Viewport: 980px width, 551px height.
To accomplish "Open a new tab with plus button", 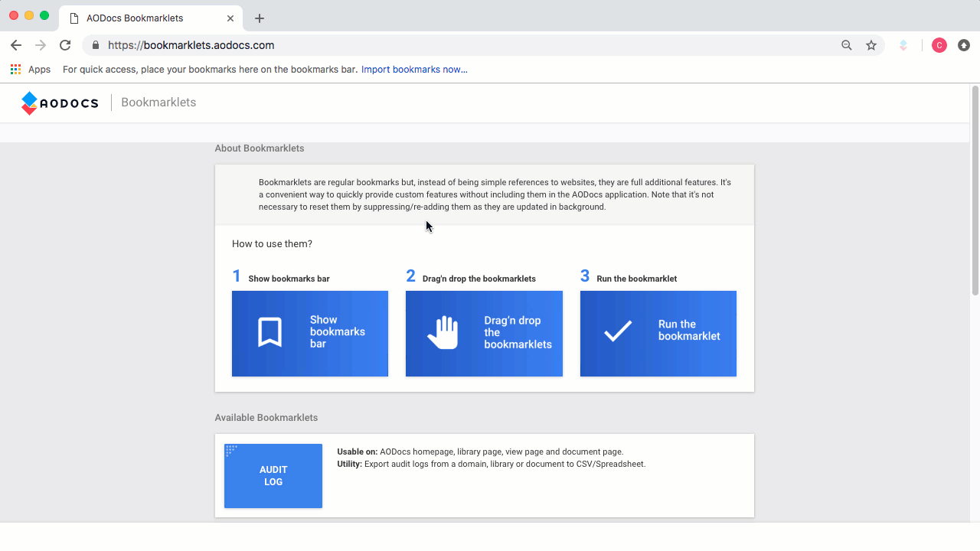I will coord(260,18).
